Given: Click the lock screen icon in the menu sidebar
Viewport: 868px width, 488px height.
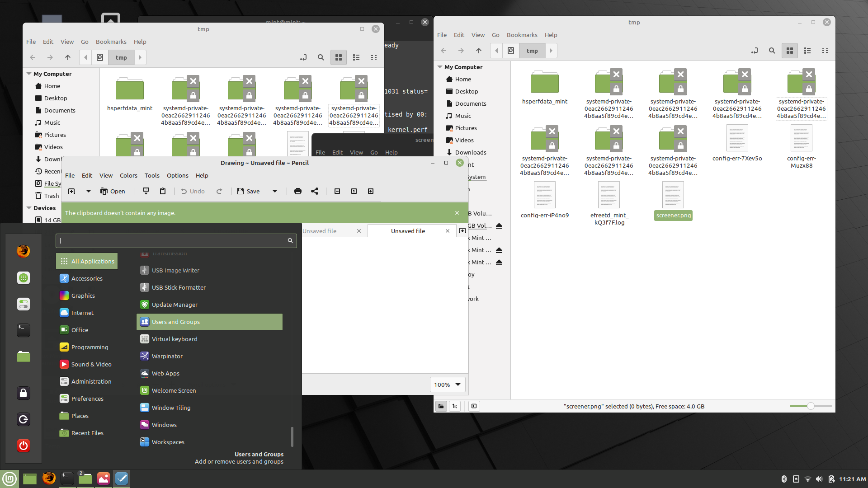Looking at the screenshot, I should 24,393.
